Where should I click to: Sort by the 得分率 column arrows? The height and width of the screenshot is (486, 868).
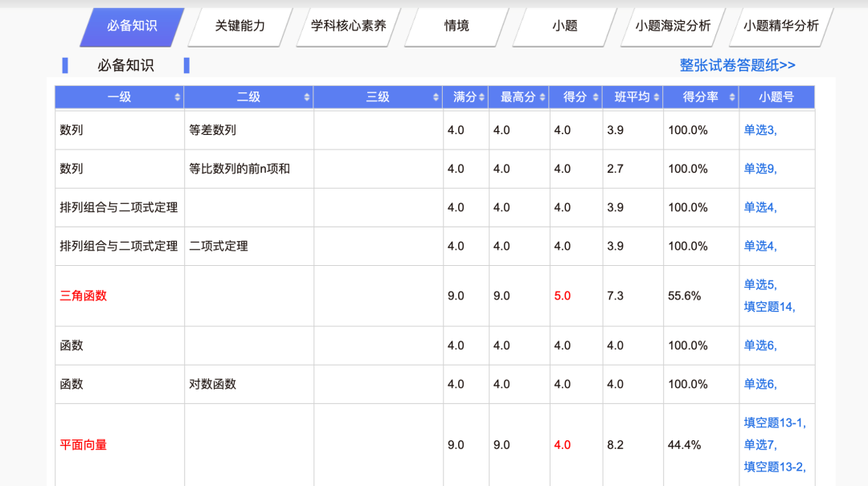pos(732,97)
